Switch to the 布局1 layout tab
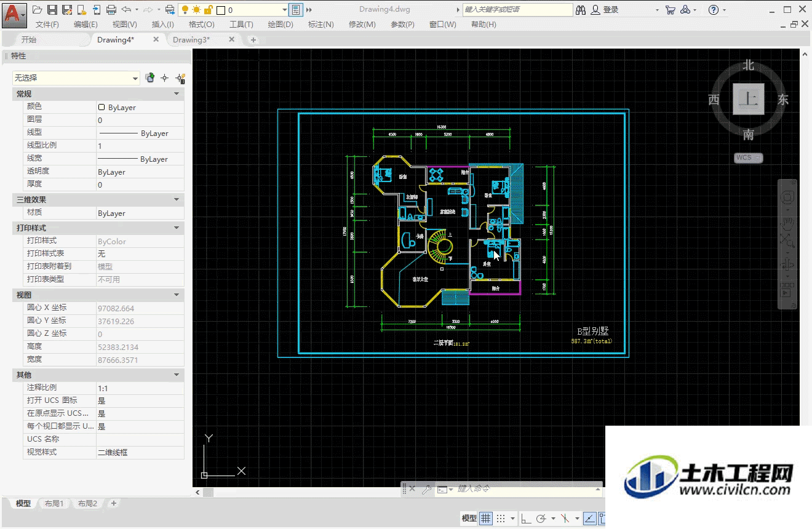This screenshot has height=529, width=812. [54, 503]
